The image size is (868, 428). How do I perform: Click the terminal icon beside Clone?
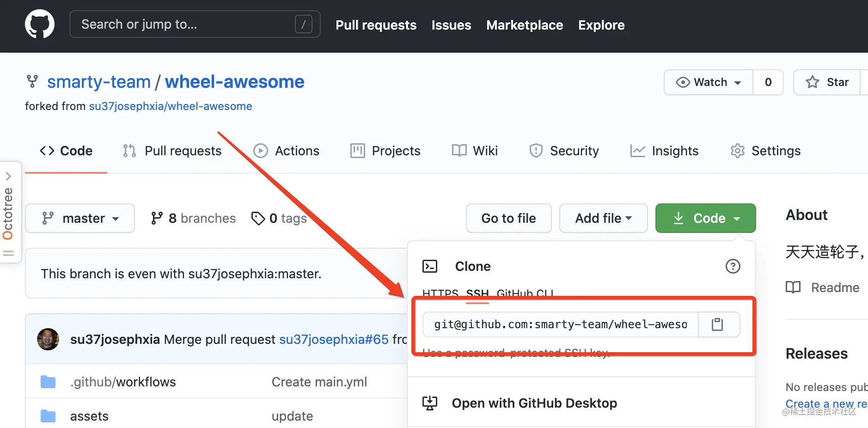[430, 266]
